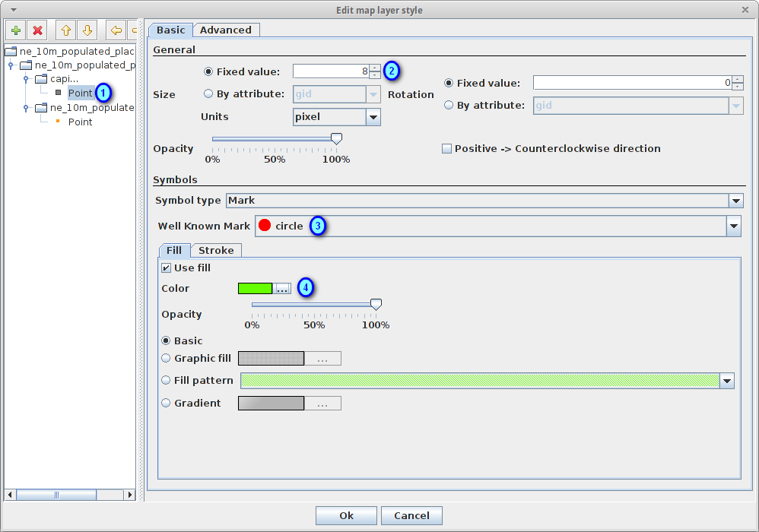Viewport: 759px width, 532px height.
Task: Click the Gradient ... button
Action: [x=322, y=404]
